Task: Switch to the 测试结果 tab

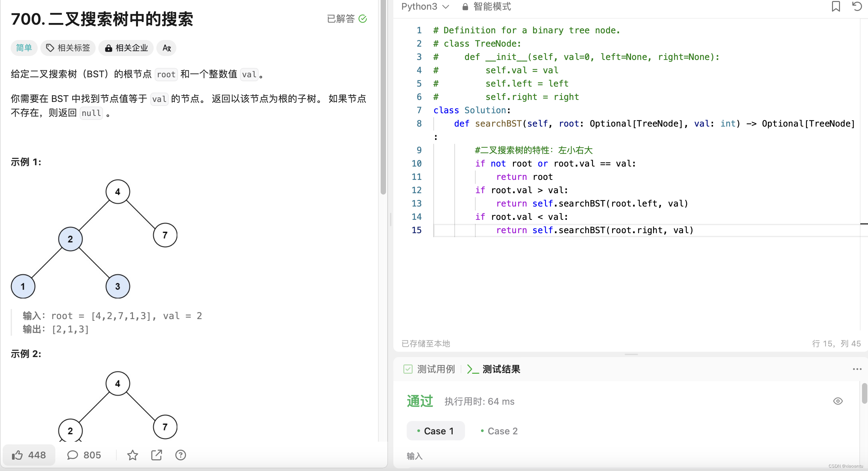Action: point(494,369)
